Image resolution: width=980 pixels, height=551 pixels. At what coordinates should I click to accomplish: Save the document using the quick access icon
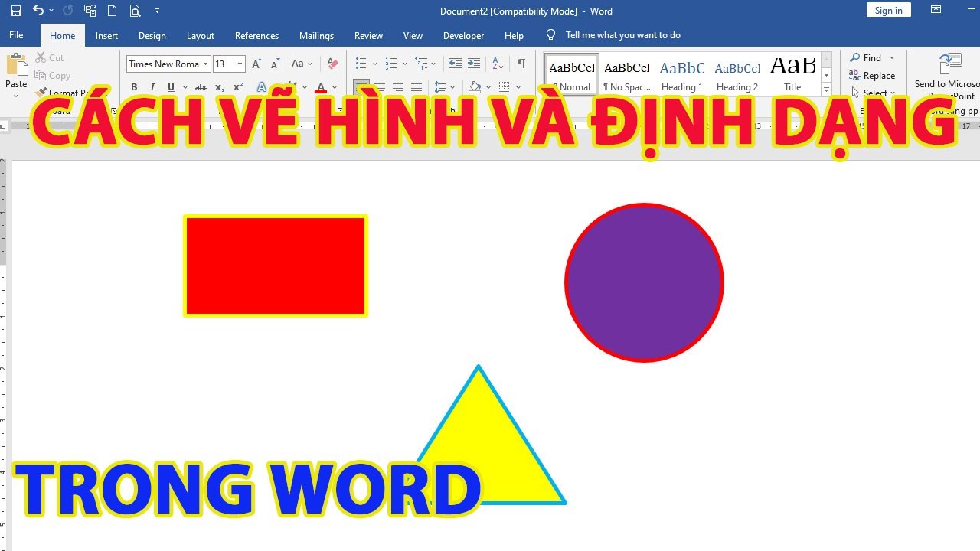click(x=16, y=11)
